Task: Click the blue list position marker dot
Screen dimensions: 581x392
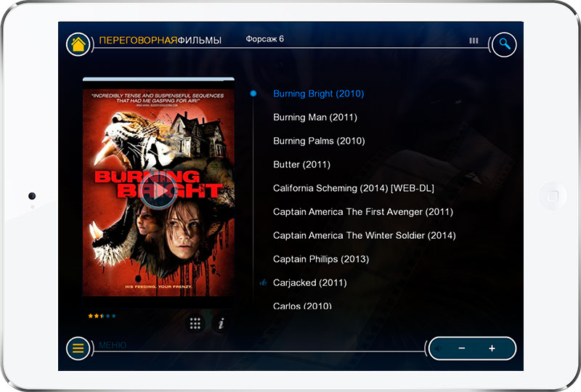Action: click(x=253, y=94)
